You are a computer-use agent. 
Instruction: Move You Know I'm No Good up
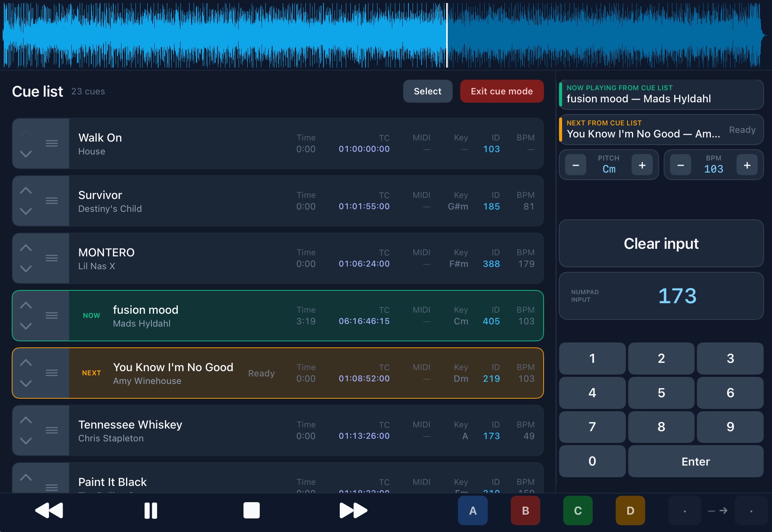[26, 362]
